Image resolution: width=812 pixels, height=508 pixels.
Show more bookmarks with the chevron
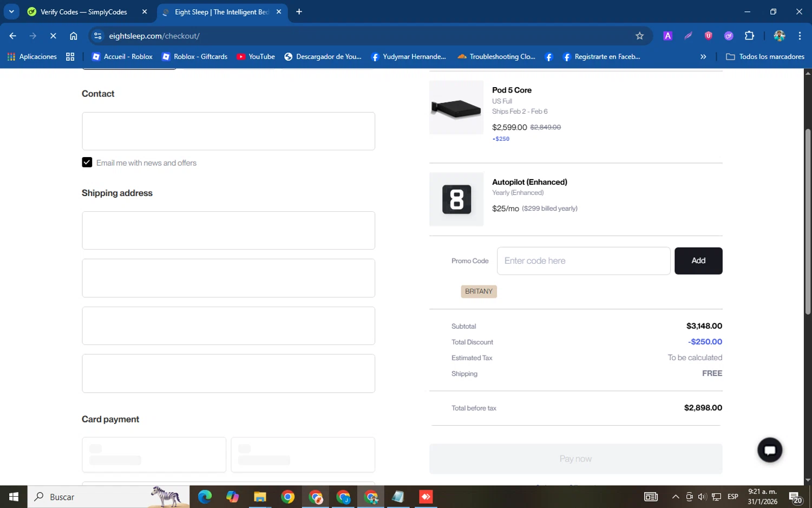click(703, 56)
